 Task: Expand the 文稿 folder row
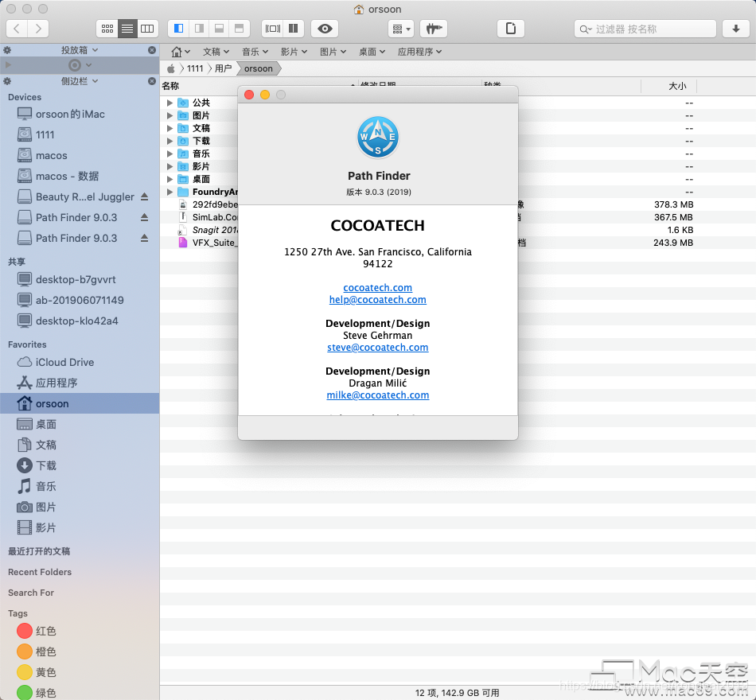coord(170,128)
